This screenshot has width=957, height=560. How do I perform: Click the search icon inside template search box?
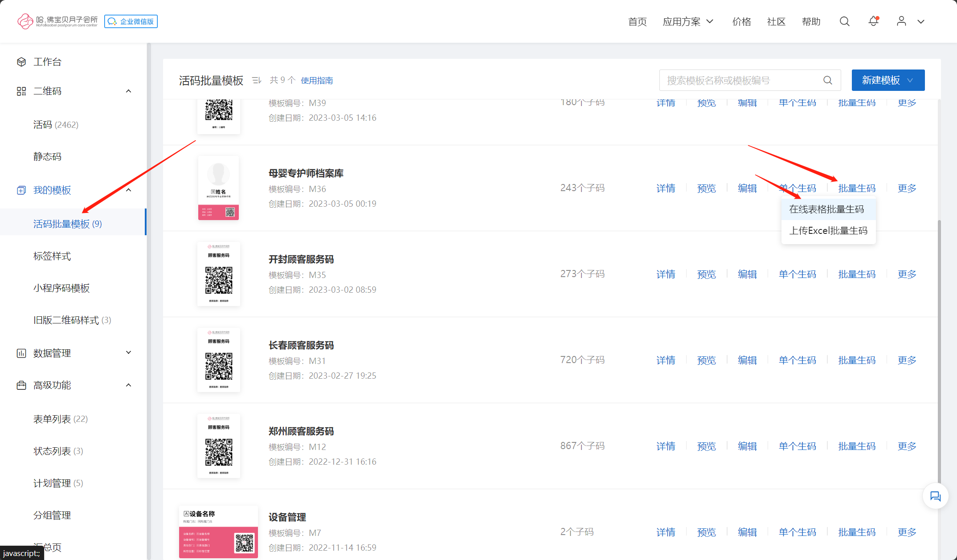pyautogui.click(x=827, y=80)
